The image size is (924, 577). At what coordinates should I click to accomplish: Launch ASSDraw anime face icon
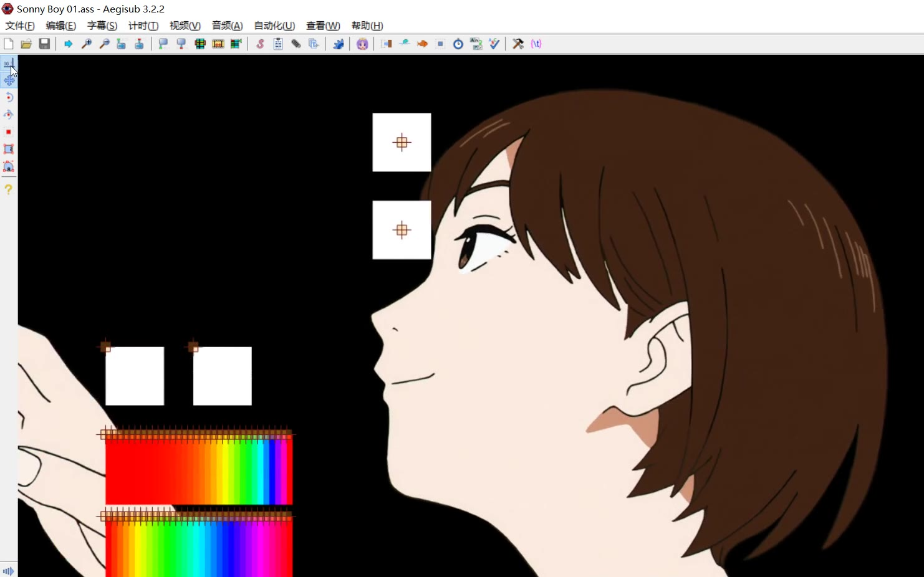(362, 44)
